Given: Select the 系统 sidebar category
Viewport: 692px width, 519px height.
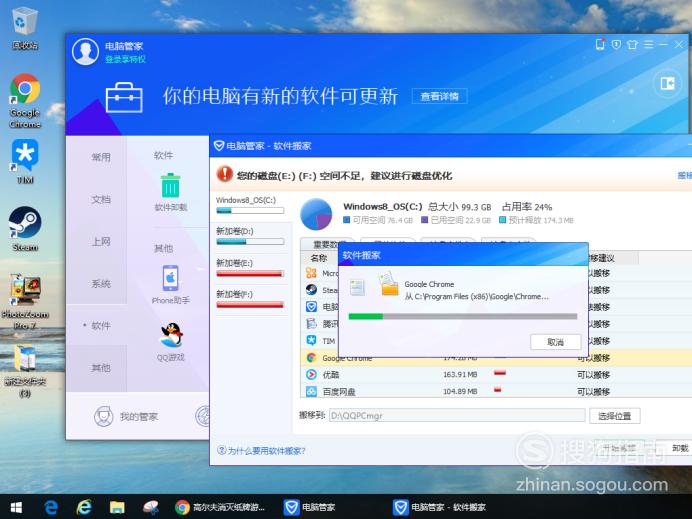Looking at the screenshot, I should [101, 283].
